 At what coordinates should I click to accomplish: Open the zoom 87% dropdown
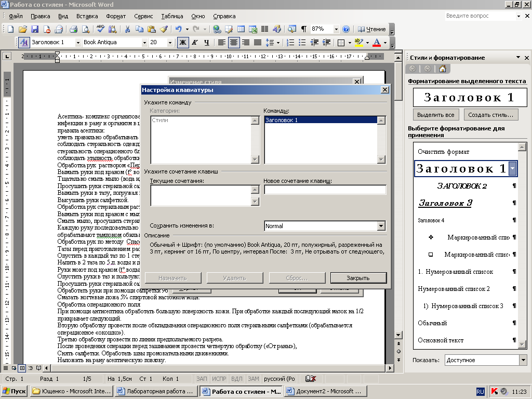tap(336, 29)
